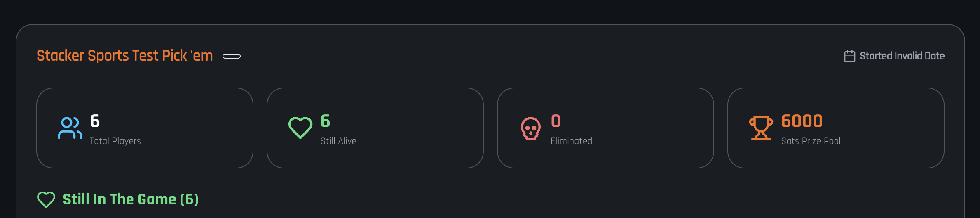
Task: Click the Sats Prize Pool label
Action: pyautogui.click(x=811, y=141)
